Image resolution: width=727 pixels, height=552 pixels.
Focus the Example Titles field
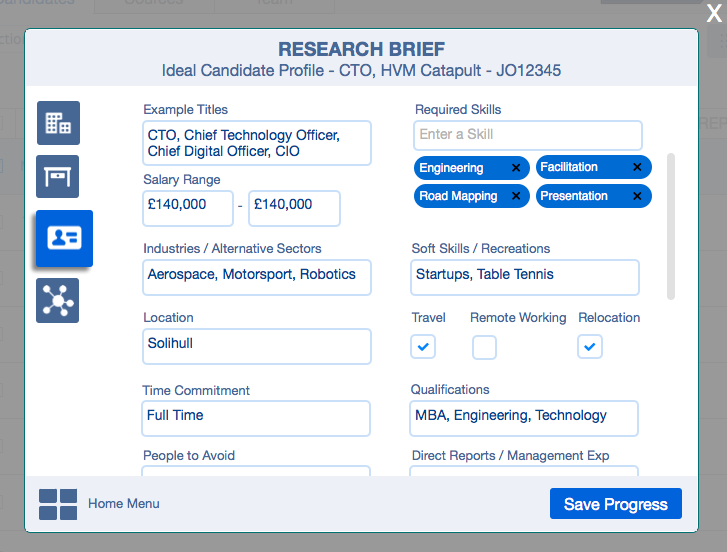click(257, 143)
